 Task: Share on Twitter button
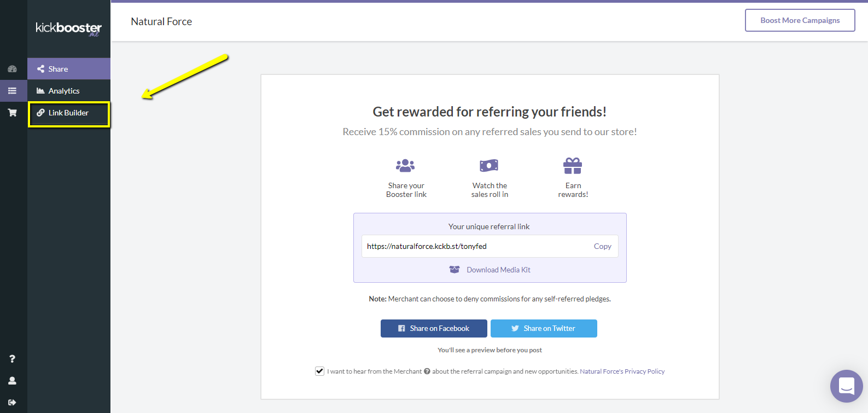544,328
